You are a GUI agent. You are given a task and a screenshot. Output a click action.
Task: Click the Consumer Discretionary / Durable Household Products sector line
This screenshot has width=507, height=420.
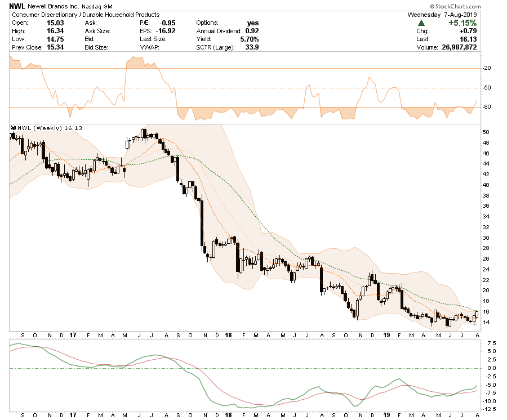[x=86, y=15]
